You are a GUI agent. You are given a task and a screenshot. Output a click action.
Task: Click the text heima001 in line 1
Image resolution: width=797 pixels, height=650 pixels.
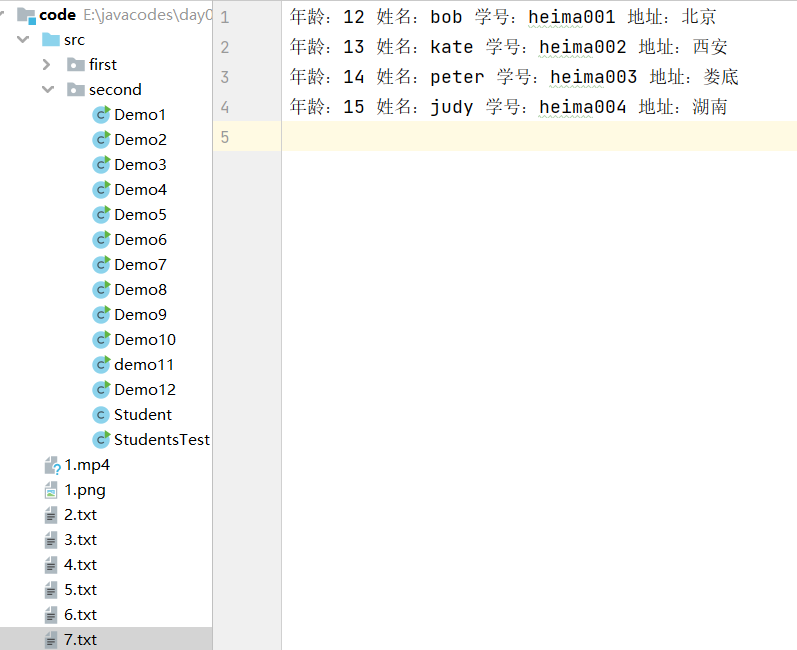(x=572, y=17)
